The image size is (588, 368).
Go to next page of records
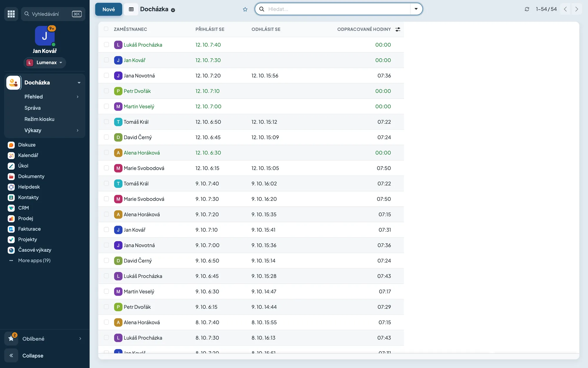coord(577,9)
